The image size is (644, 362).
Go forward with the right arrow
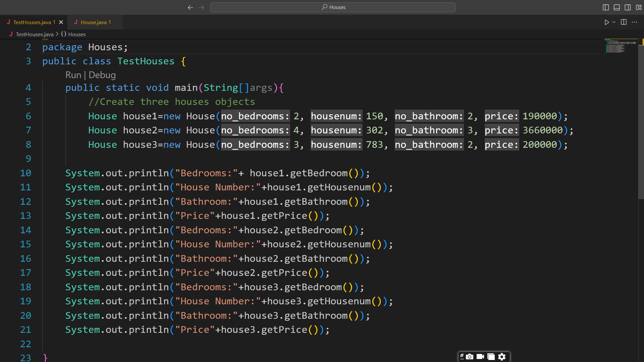click(x=201, y=7)
